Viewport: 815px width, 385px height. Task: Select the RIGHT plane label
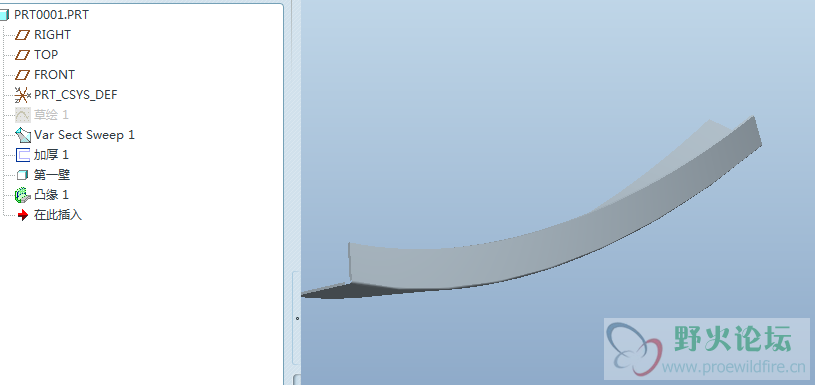52,35
